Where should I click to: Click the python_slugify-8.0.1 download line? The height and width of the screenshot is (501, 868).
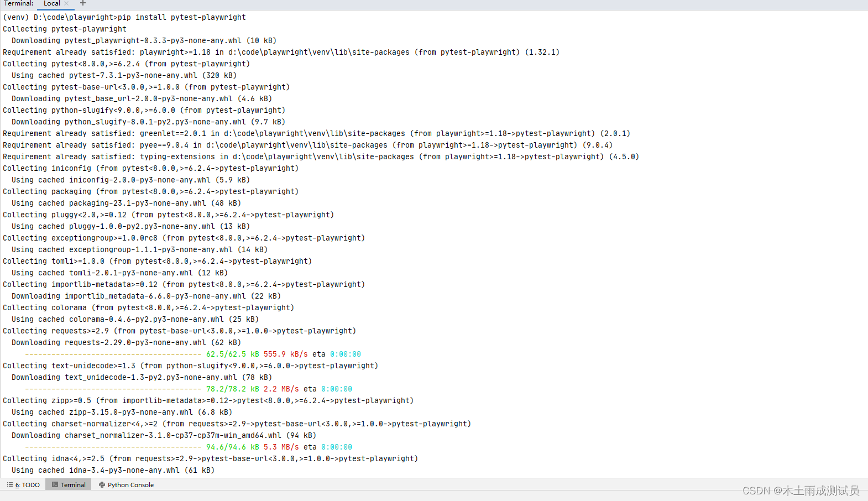(x=148, y=122)
